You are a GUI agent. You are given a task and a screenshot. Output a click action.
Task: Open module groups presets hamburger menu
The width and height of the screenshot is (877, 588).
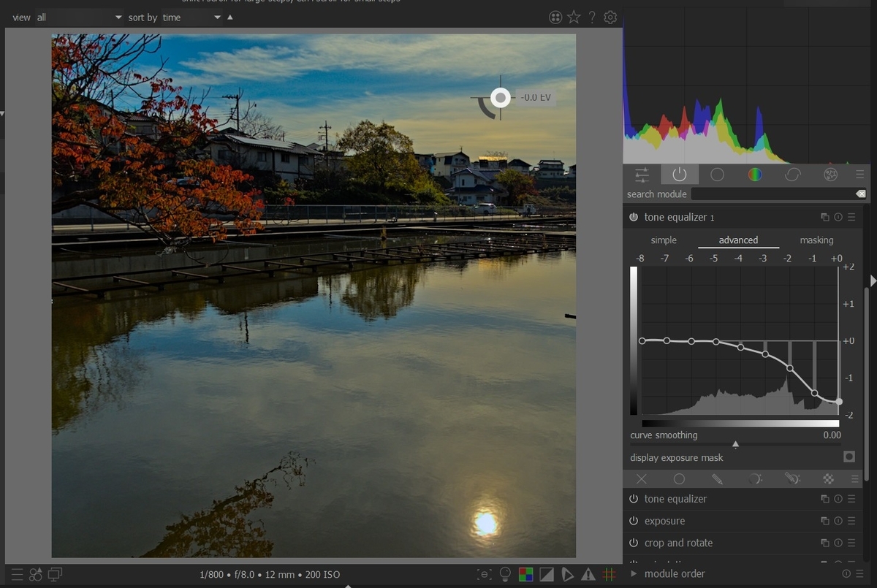click(x=859, y=175)
